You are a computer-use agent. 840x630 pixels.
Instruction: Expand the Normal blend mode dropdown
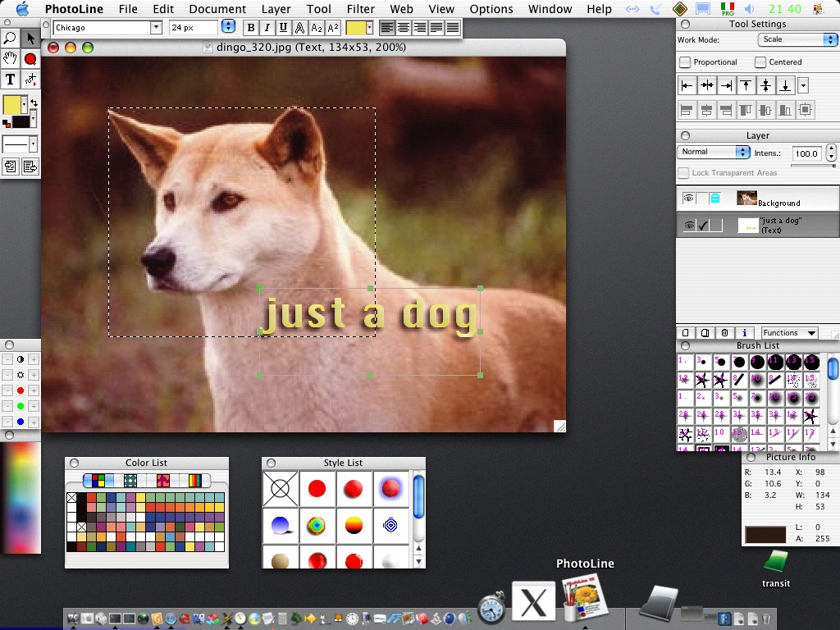pos(714,152)
